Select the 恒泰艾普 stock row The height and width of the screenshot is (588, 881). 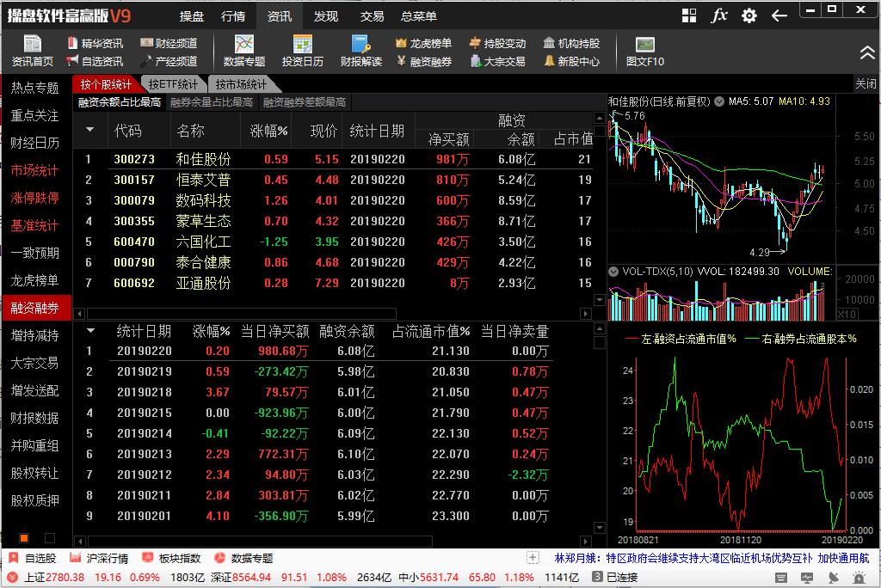[x=334, y=180]
